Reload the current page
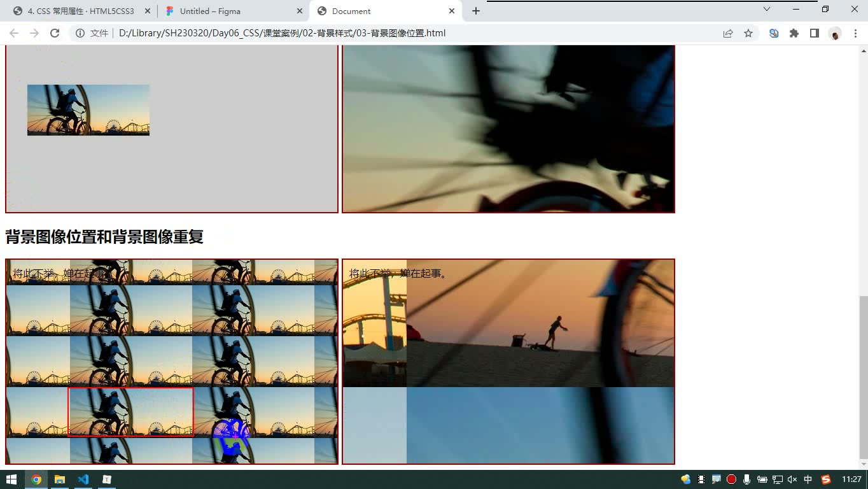The image size is (868, 489). (x=55, y=33)
